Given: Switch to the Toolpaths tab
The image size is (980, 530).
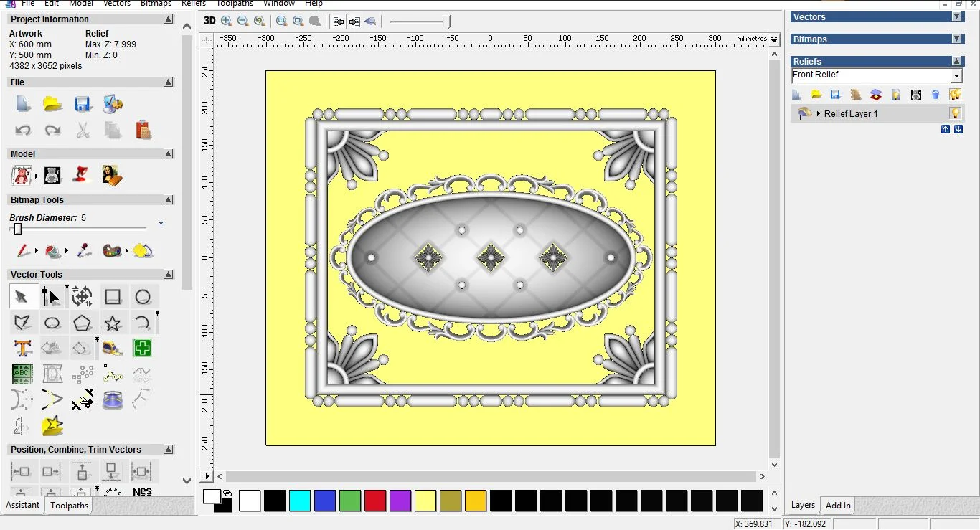Looking at the screenshot, I should [70, 506].
